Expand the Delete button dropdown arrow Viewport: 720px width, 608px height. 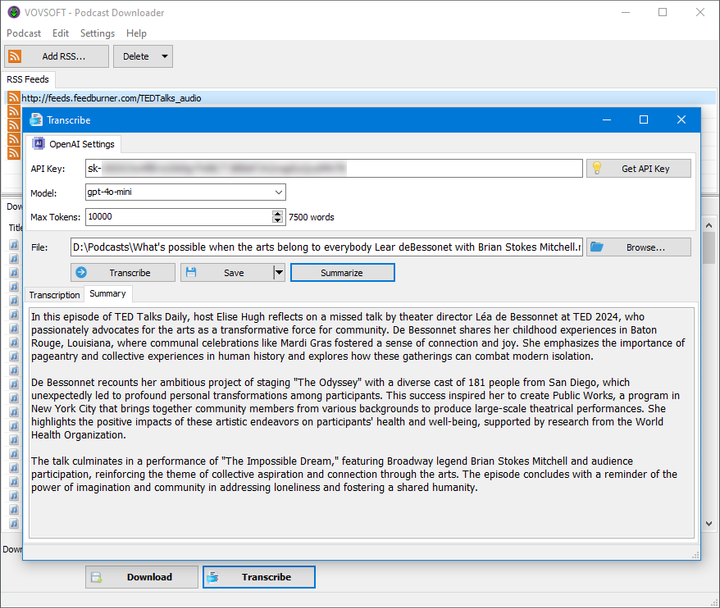click(165, 56)
